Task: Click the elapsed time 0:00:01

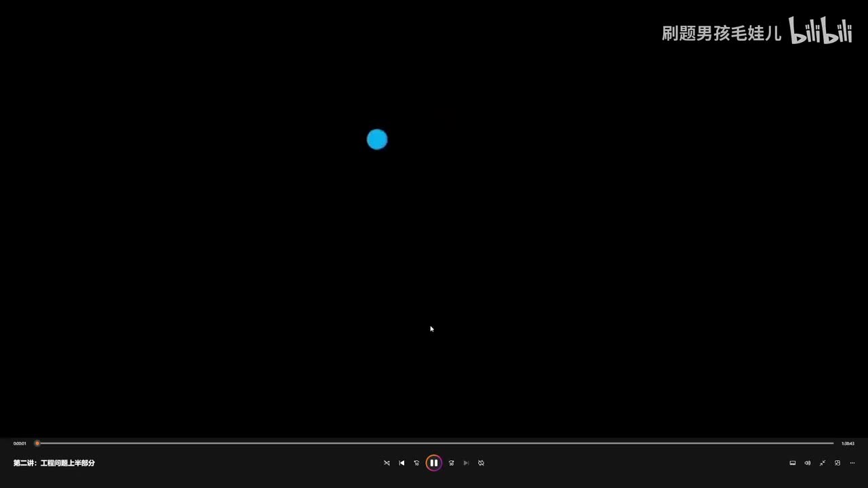Action: 20,443
